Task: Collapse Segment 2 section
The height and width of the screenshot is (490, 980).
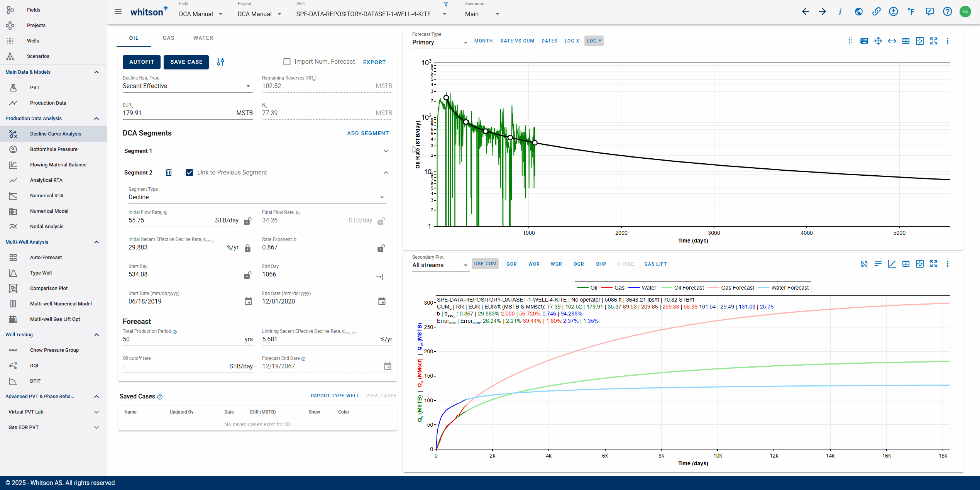Action: [x=386, y=173]
